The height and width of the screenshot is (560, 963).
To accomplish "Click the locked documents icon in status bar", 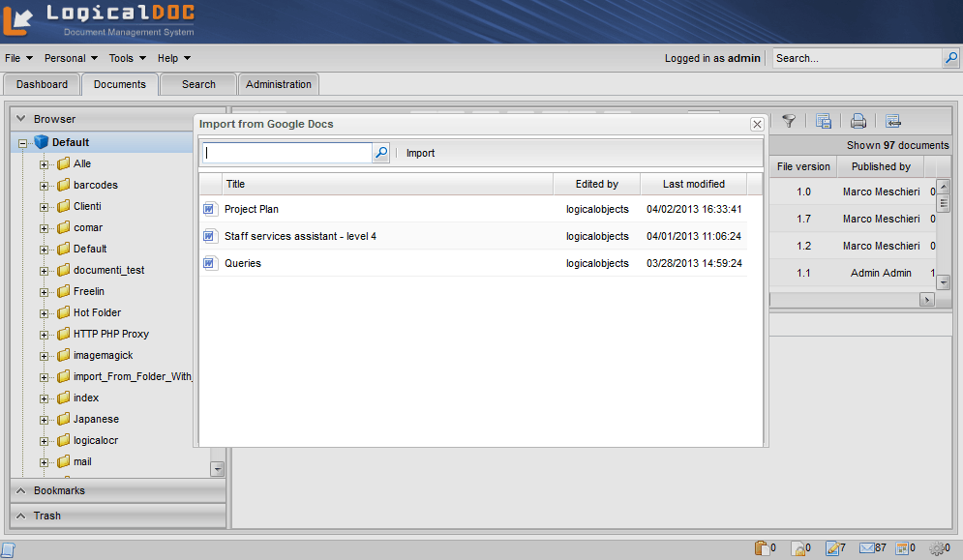I will (797, 548).
